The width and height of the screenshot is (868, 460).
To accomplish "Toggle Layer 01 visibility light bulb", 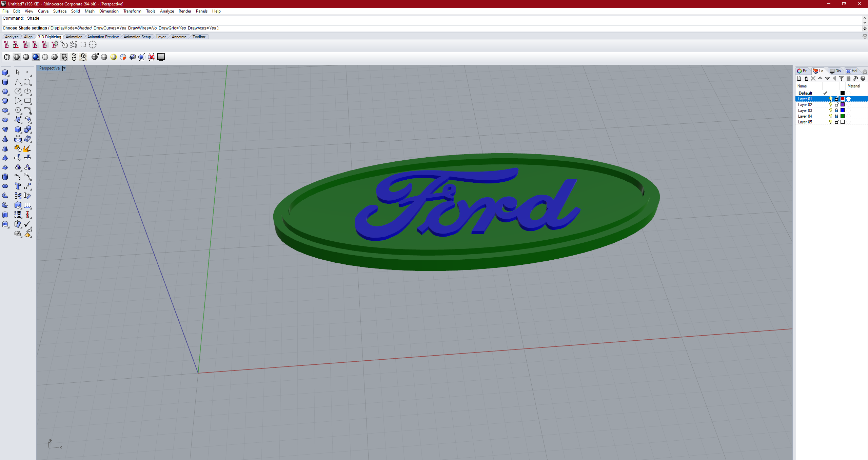I will tap(830, 99).
